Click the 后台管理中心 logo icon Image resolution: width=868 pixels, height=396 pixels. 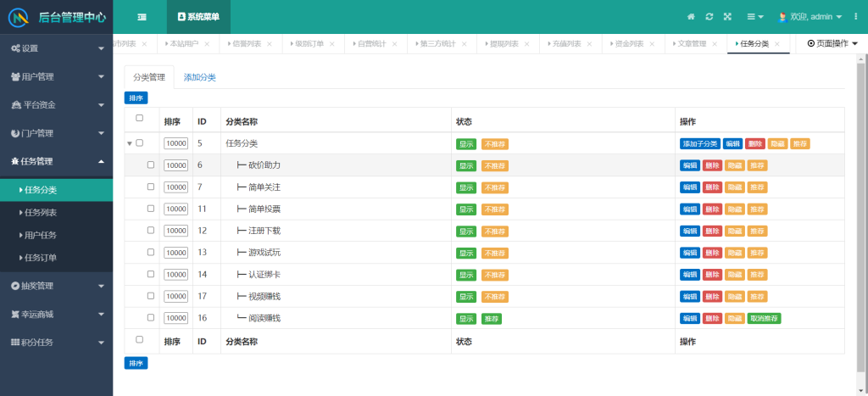[x=19, y=17]
